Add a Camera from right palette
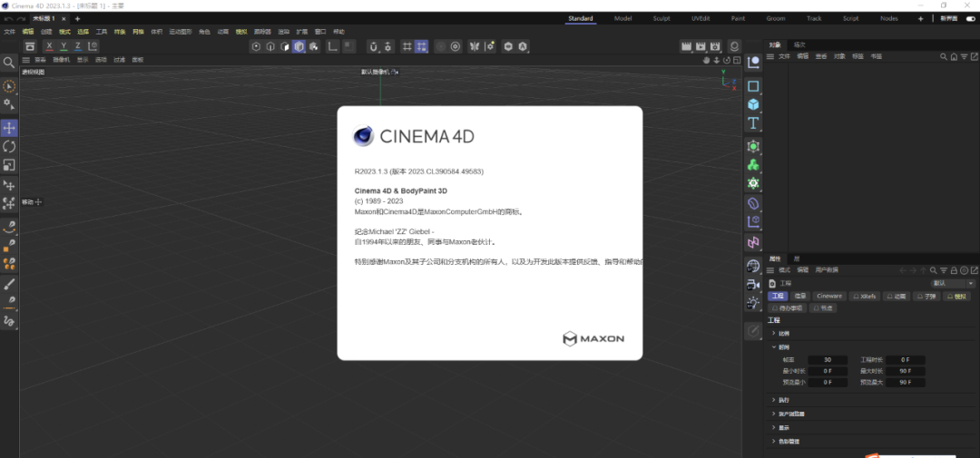 (753, 285)
